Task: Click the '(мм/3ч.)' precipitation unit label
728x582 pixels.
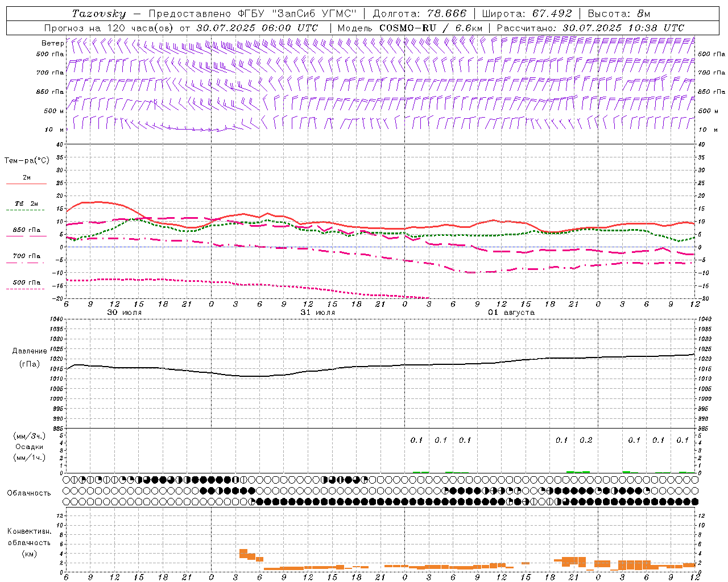Action: tap(30, 436)
